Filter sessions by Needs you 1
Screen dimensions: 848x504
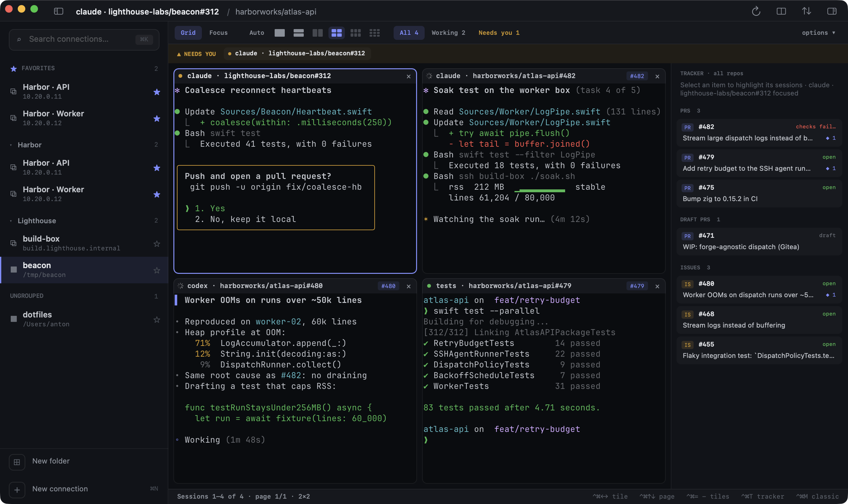click(499, 33)
